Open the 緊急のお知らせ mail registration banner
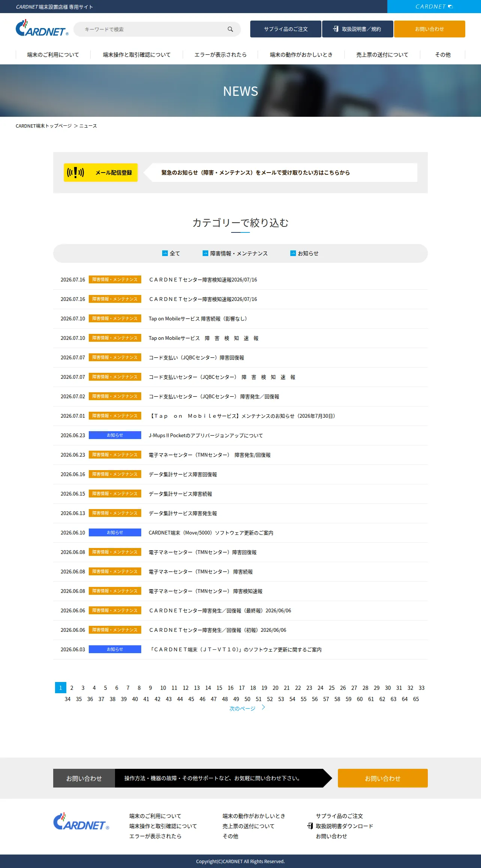This screenshot has height=868, width=481. pyautogui.click(x=281, y=173)
